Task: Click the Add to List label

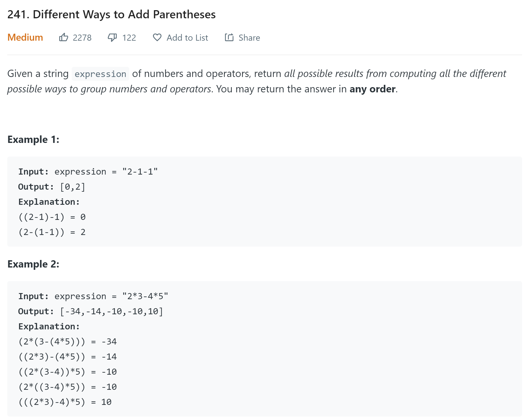Action: 187,38
